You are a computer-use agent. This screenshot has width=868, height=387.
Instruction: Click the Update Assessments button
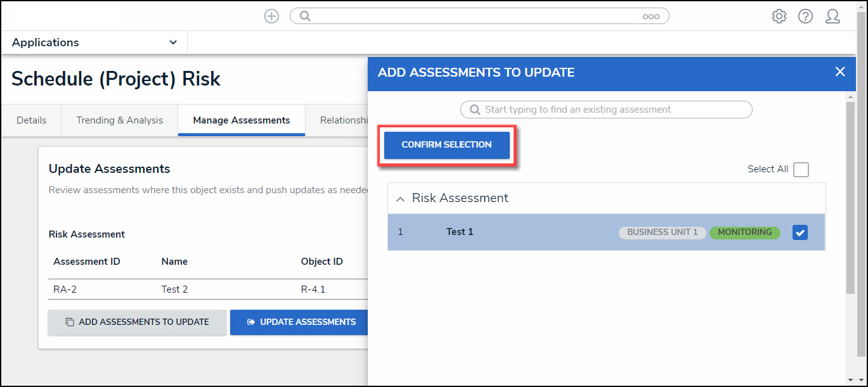[x=301, y=322]
